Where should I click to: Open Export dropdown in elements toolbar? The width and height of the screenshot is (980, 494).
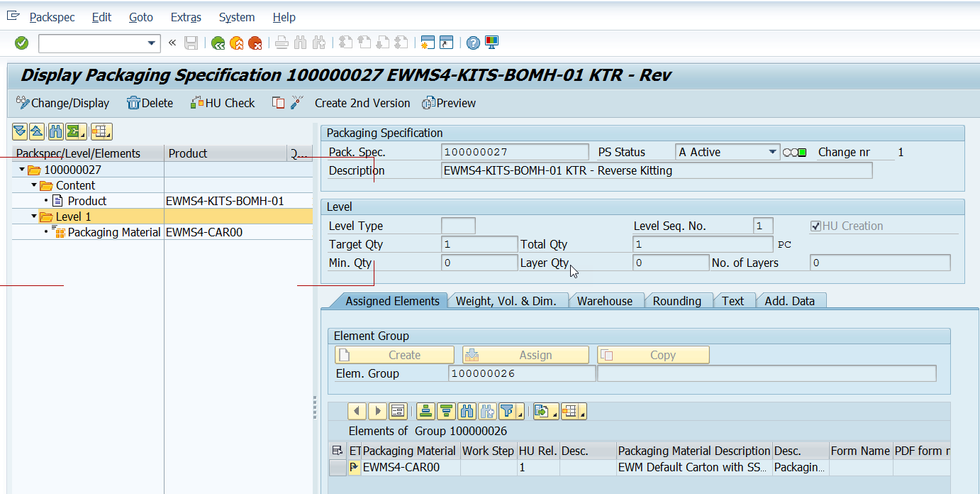546,411
